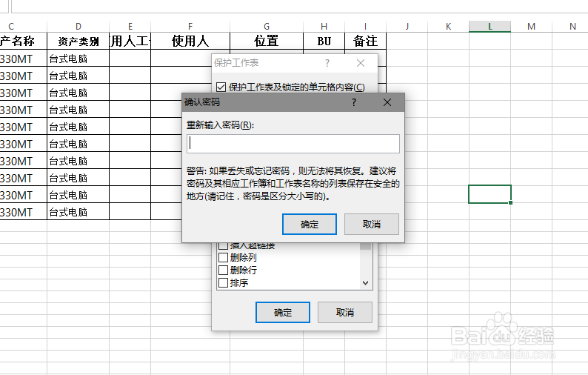Viewport: 588px width, 375px height.
Task: Click the 备注 header cell
Action: click(365, 41)
